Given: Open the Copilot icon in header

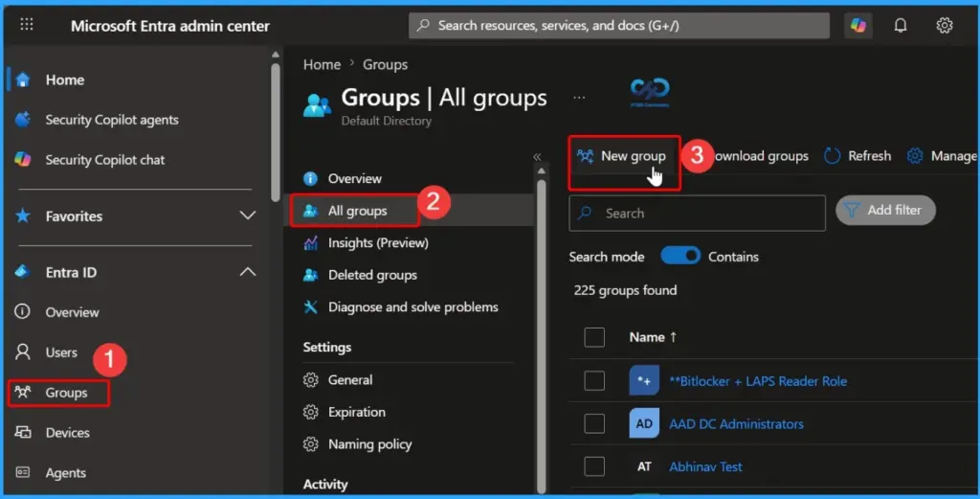Looking at the screenshot, I should pyautogui.click(x=858, y=25).
